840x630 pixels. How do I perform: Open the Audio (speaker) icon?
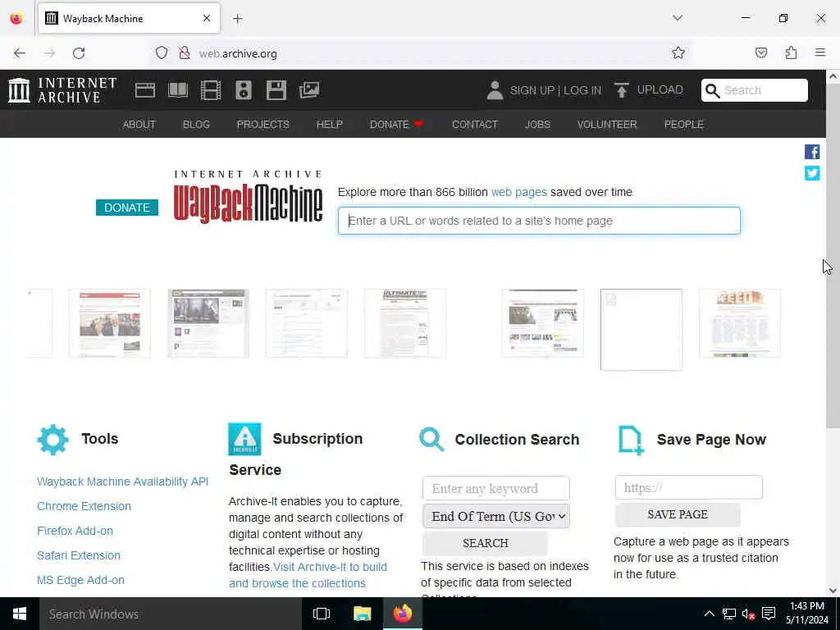[244, 90]
